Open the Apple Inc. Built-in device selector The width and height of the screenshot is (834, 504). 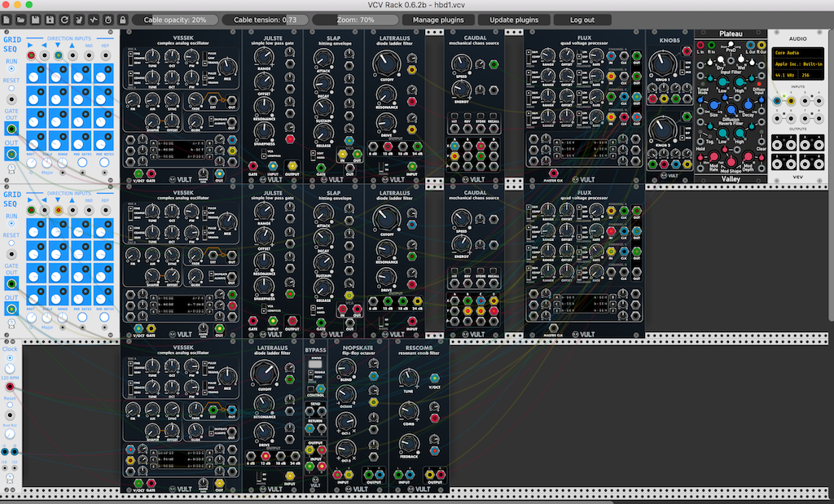pyautogui.click(x=798, y=64)
